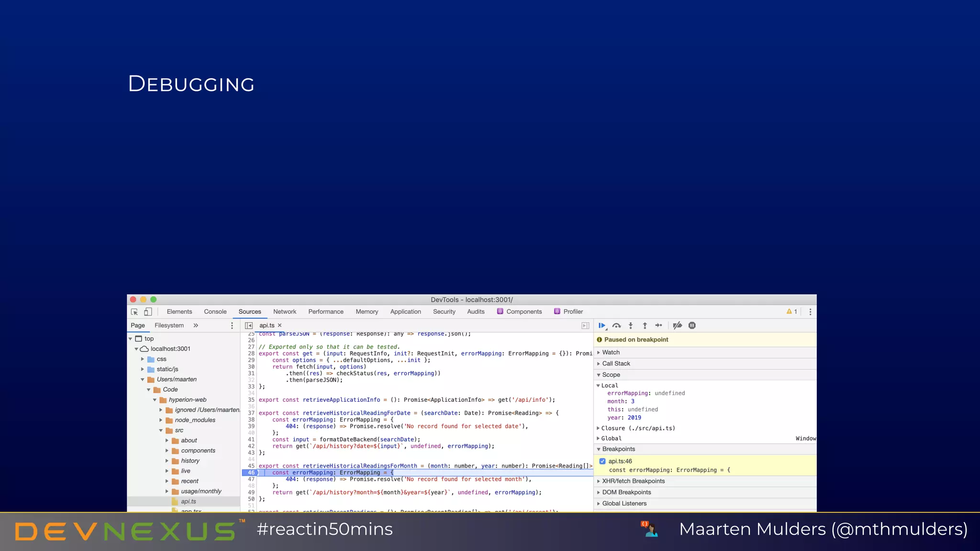Open the Audits tab
Image resolution: width=980 pixels, height=551 pixels.
coord(476,312)
